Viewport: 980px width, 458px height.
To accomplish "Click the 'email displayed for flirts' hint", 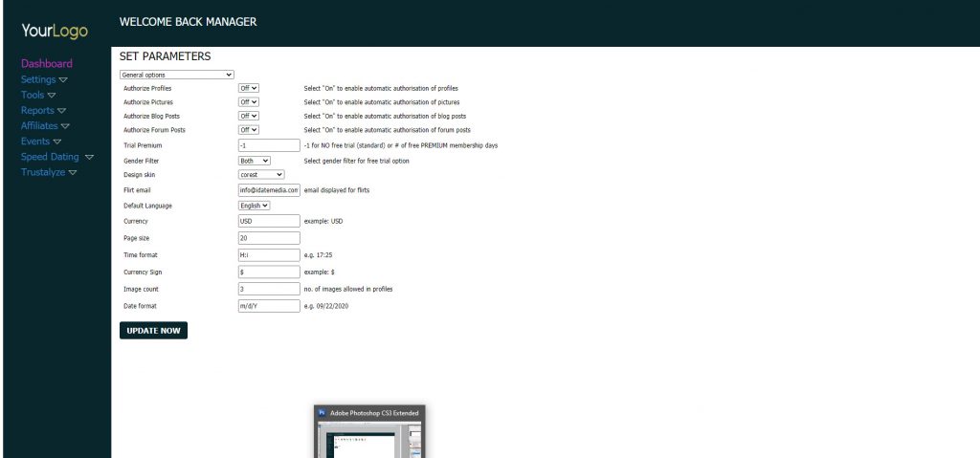I will (337, 190).
